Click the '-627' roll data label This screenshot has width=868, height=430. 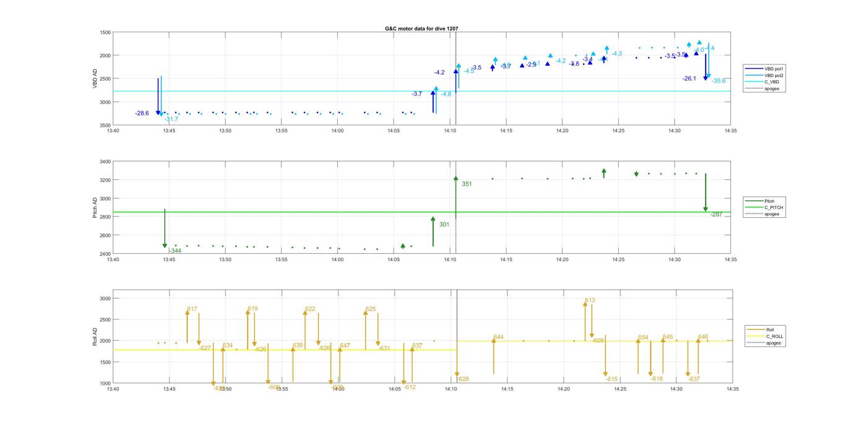pos(205,348)
